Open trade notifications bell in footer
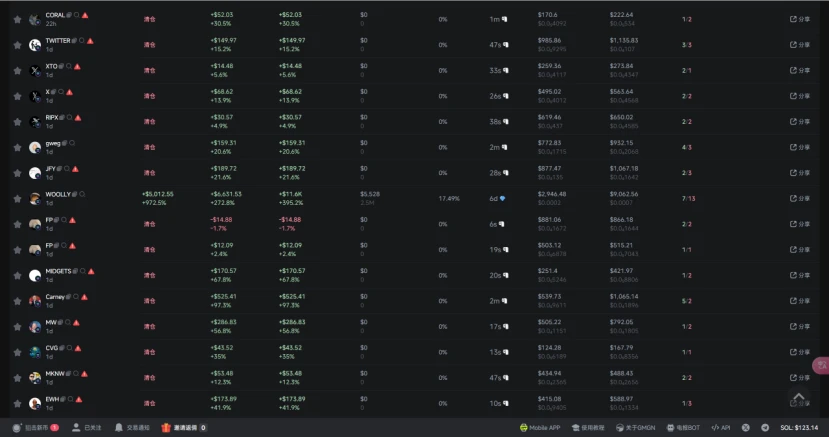The width and height of the screenshot is (830, 437). click(x=119, y=427)
